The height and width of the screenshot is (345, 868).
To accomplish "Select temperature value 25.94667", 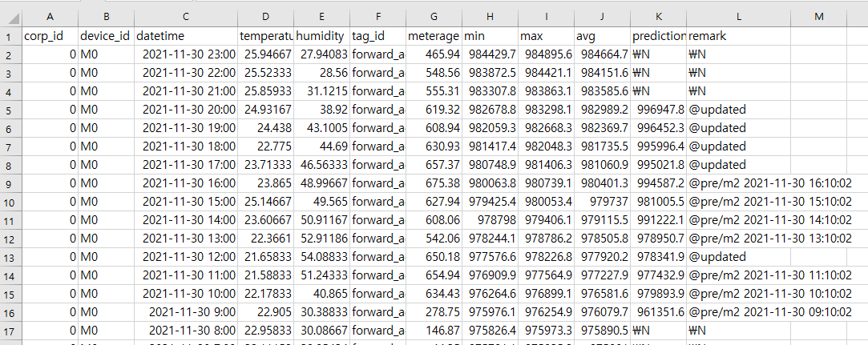I will tap(266, 54).
